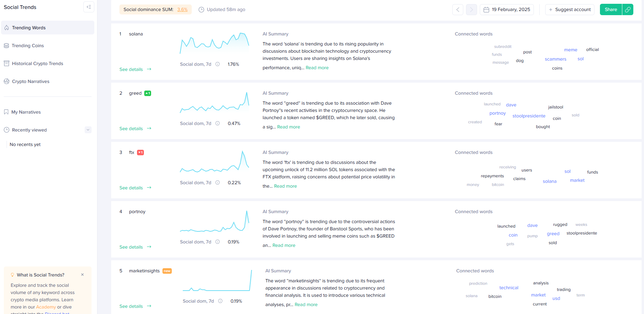Click connected word 'greed' in portnoy row
Viewport: 644px width, 314px height.
coord(553,234)
